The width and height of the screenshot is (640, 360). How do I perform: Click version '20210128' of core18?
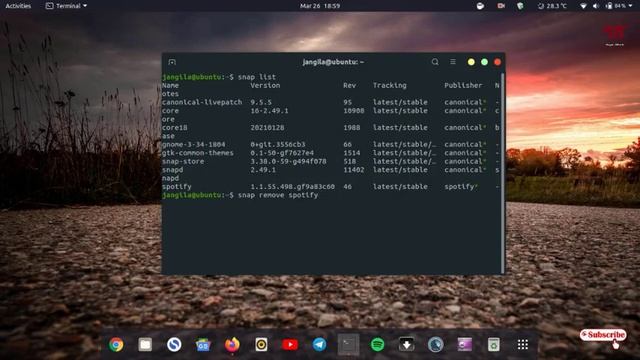point(267,127)
